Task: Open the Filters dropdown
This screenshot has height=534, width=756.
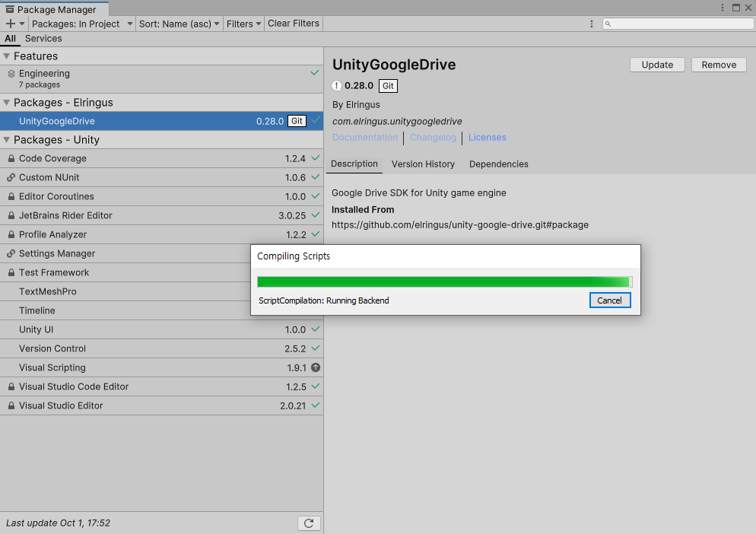Action: click(x=243, y=24)
